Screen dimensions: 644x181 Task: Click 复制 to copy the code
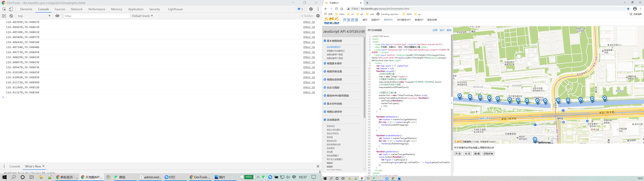[x=449, y=30]
